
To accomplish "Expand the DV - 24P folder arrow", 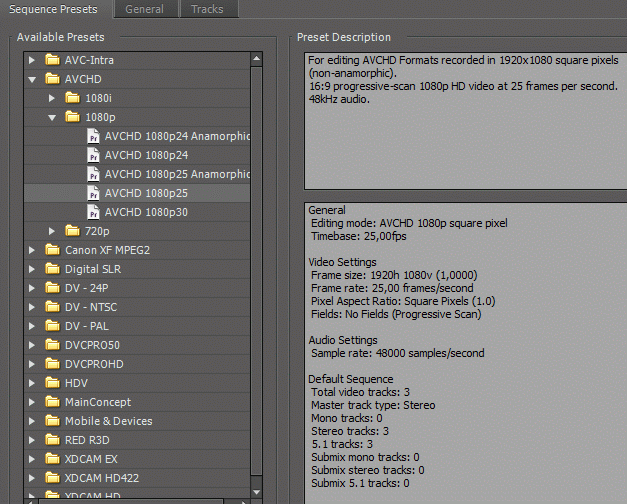I will [32, 288].
